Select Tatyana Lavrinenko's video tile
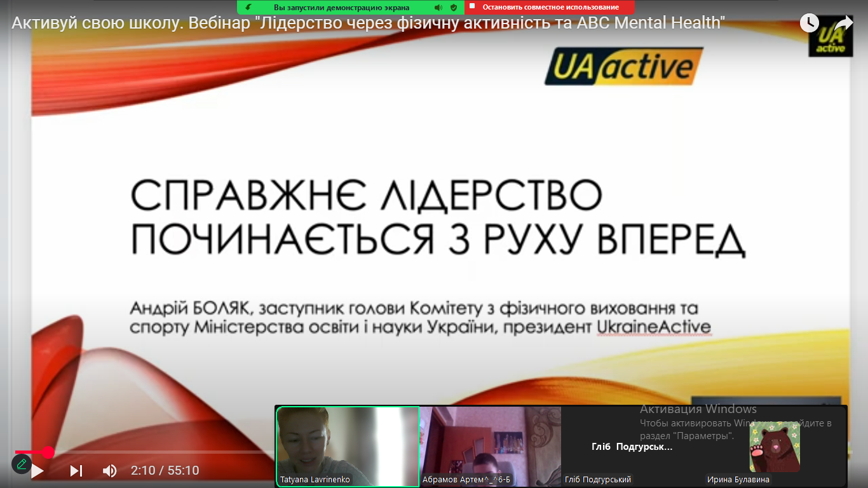The image size is (868, 488). tap(348, 447)
